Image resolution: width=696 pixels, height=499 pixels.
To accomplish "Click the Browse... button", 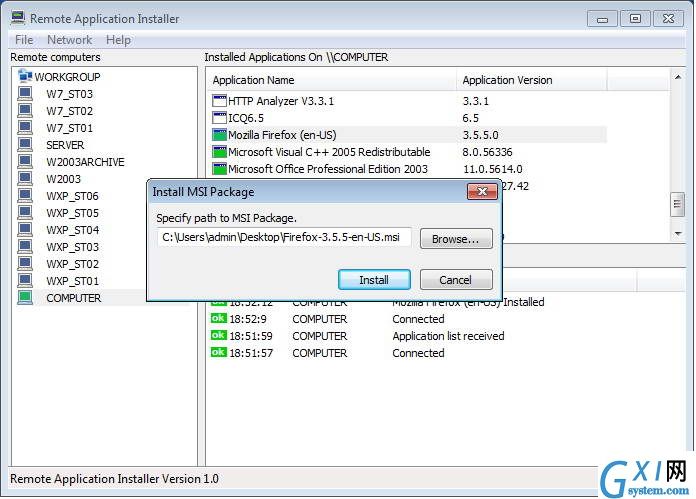I will (456, 239).
